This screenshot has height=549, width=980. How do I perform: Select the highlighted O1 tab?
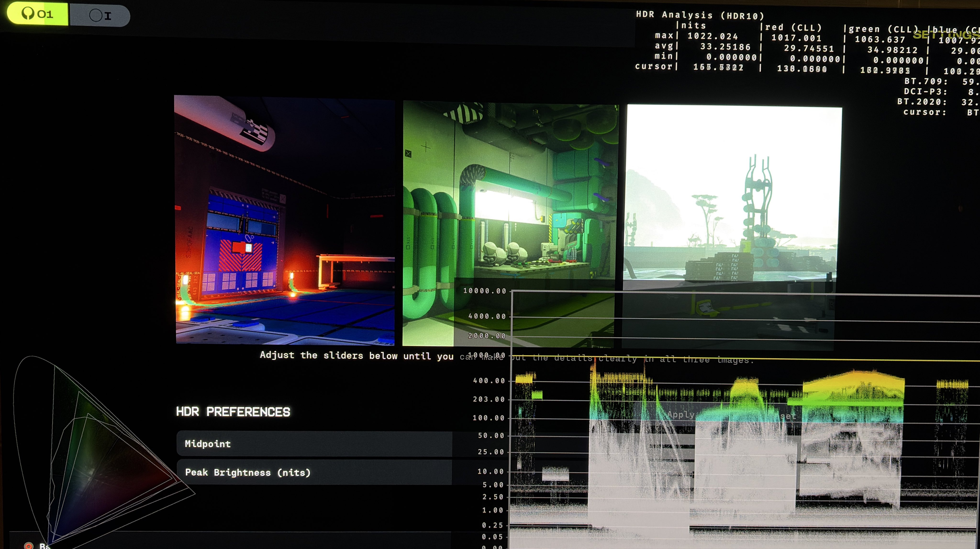coord(38,14)
